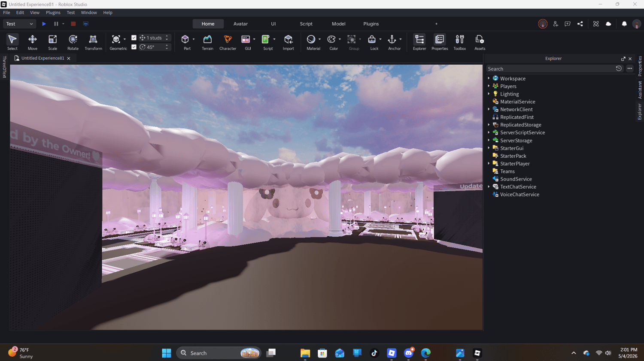Screen dimensions: 644x361
Task: Open the Explorer options ellipsis menu
Action: 629,69
